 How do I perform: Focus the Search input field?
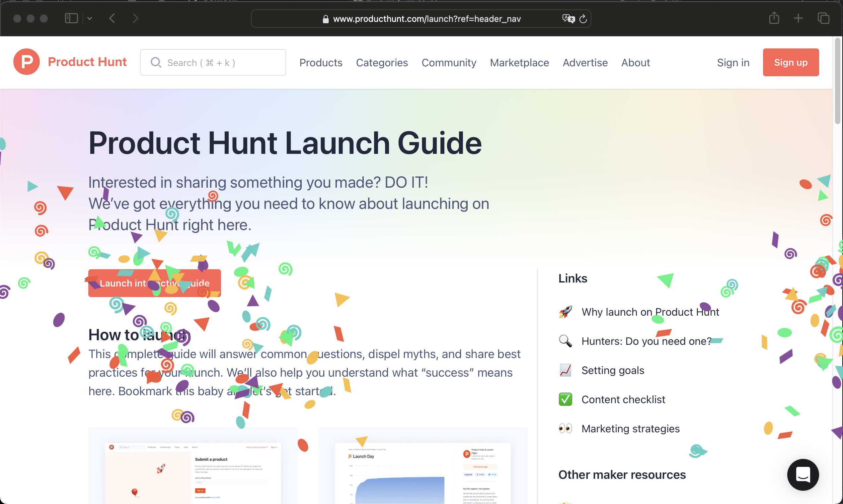213,62
